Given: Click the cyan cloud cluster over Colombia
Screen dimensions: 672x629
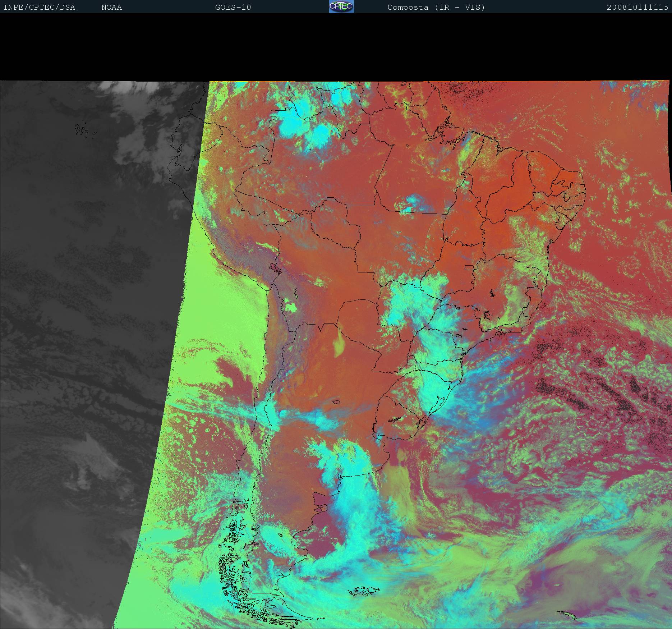Looking at the screenshot, I should click(x=295, y=122).
